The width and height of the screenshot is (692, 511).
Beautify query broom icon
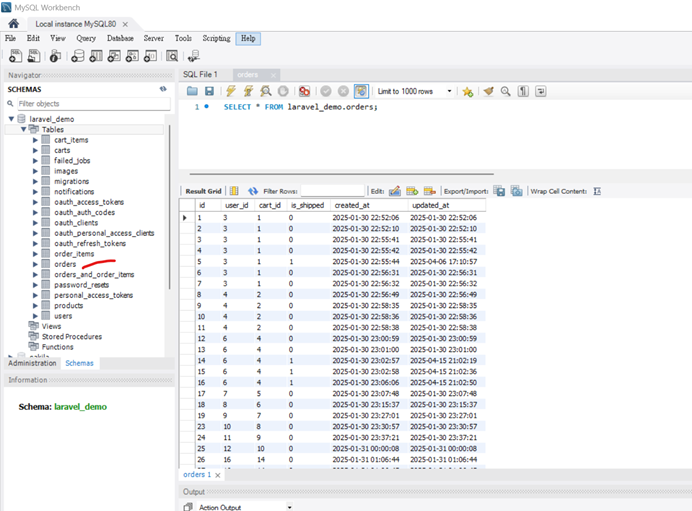click(x=488, y=91)
